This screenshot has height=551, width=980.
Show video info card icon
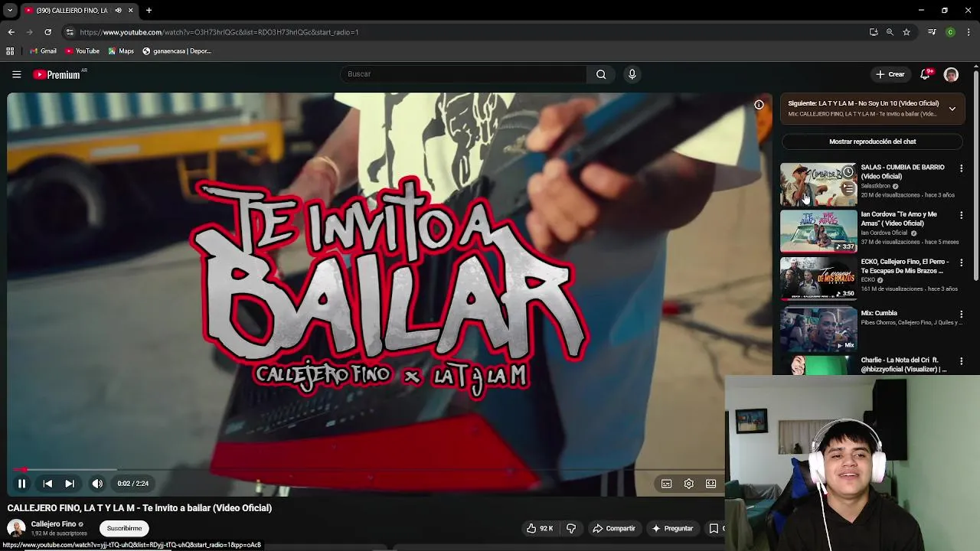[x=759, y=105]
